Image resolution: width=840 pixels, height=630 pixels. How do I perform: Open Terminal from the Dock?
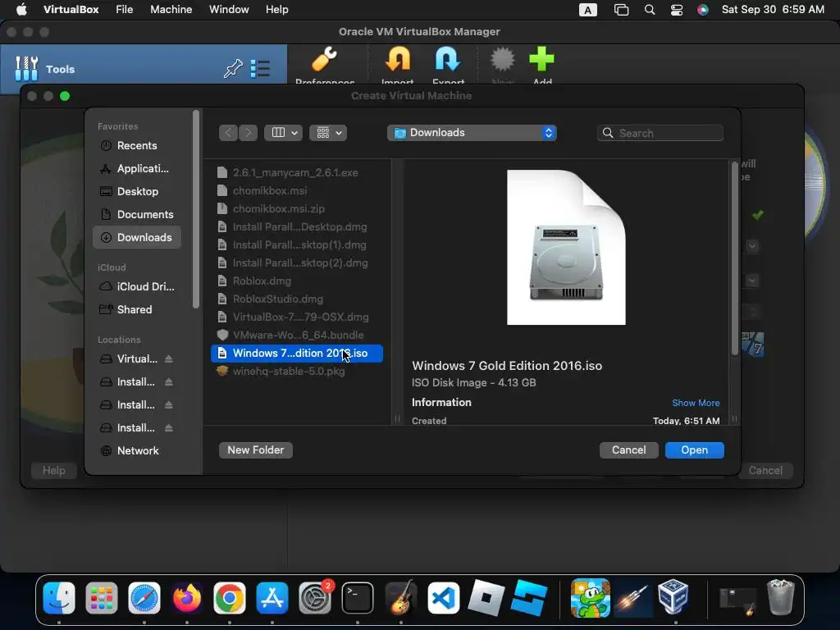click(x=358, y=598)
